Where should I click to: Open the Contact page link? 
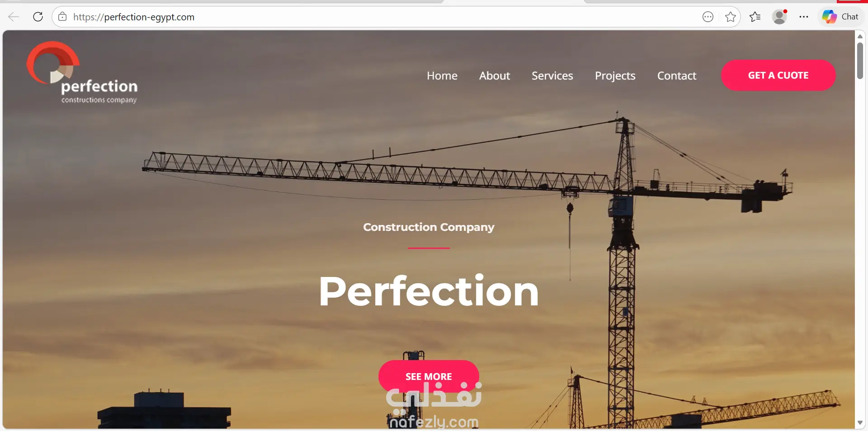(x=676, y=76)
